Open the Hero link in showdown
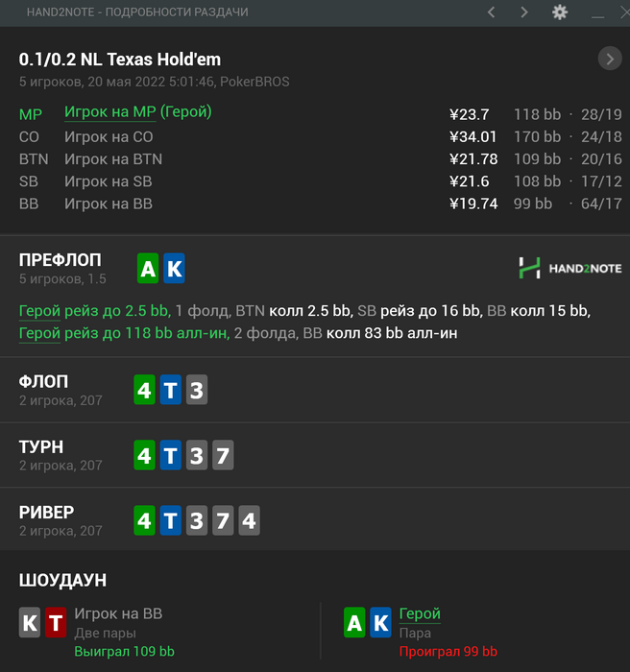Screen dimensions: 630x672 click(x=420, y=613)
